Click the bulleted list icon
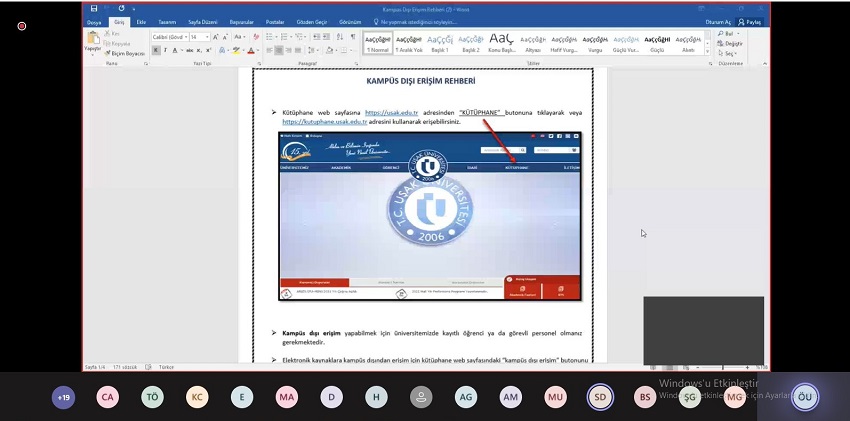850x421 pixels. click(270, 37)
